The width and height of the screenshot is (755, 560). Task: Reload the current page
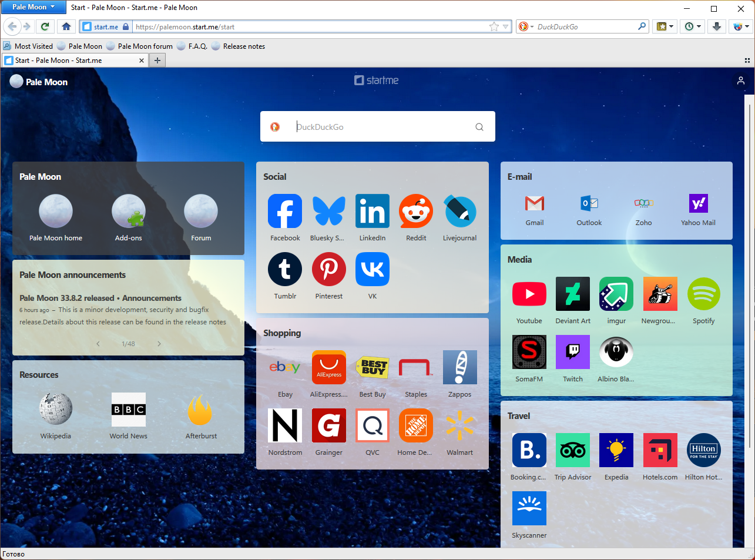(x=45, y=26)
